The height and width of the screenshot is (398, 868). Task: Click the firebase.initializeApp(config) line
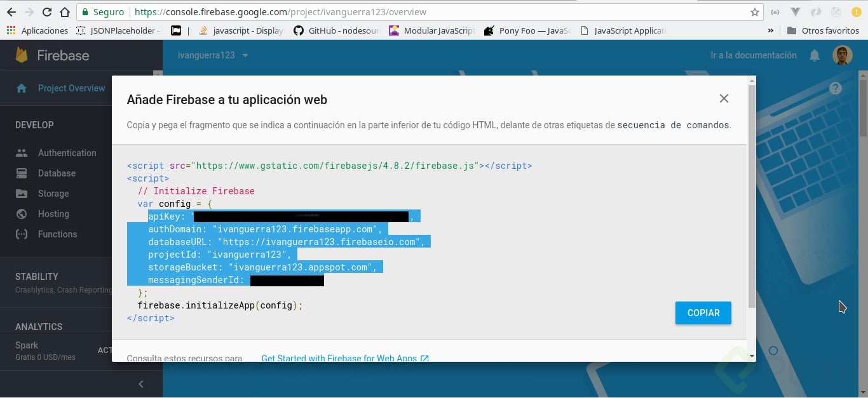pyautogui.click(x=220, y=305)
